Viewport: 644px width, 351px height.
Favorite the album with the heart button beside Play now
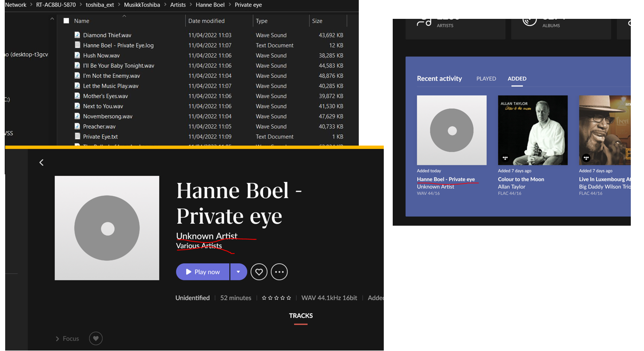pos(259,272)
